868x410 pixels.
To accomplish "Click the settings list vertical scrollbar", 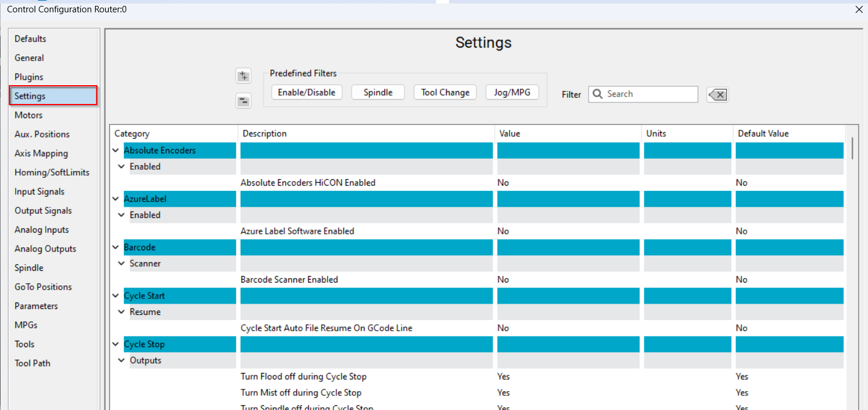I will tap(853, 148).
